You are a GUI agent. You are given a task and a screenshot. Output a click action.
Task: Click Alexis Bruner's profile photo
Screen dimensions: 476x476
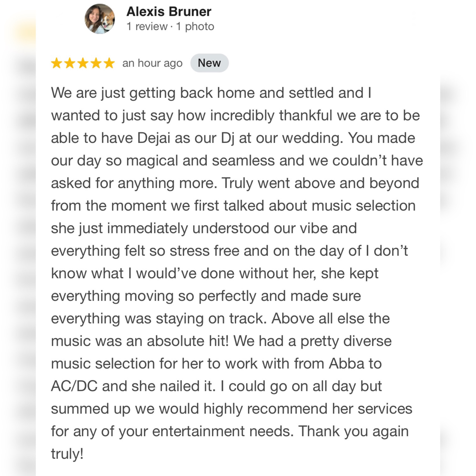coord(100,19)
